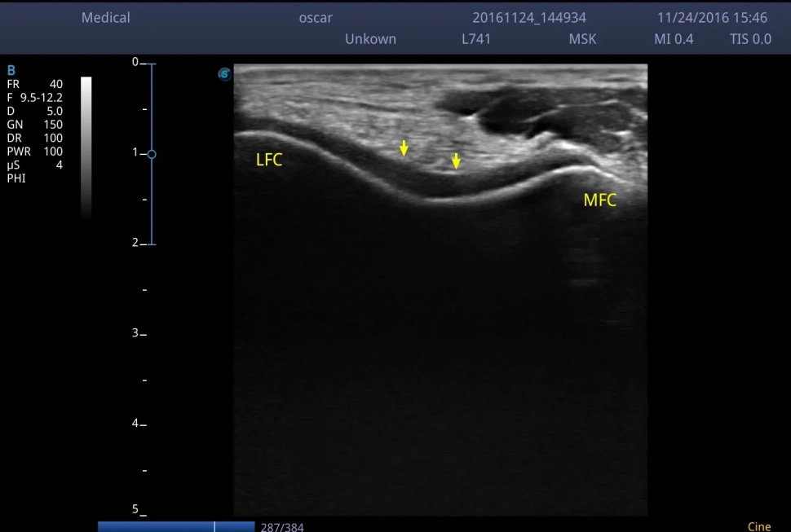Click the grayscale map bar
Image resolution: width=791 pixels, height=532 pixels.
click(86, 147)
